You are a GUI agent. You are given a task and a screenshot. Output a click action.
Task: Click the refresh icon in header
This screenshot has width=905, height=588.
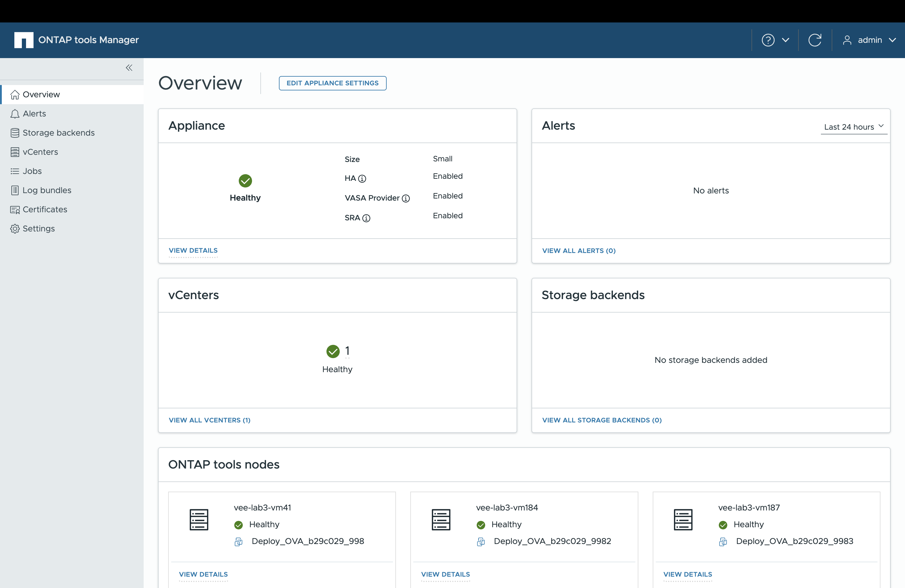coord(815,40)
